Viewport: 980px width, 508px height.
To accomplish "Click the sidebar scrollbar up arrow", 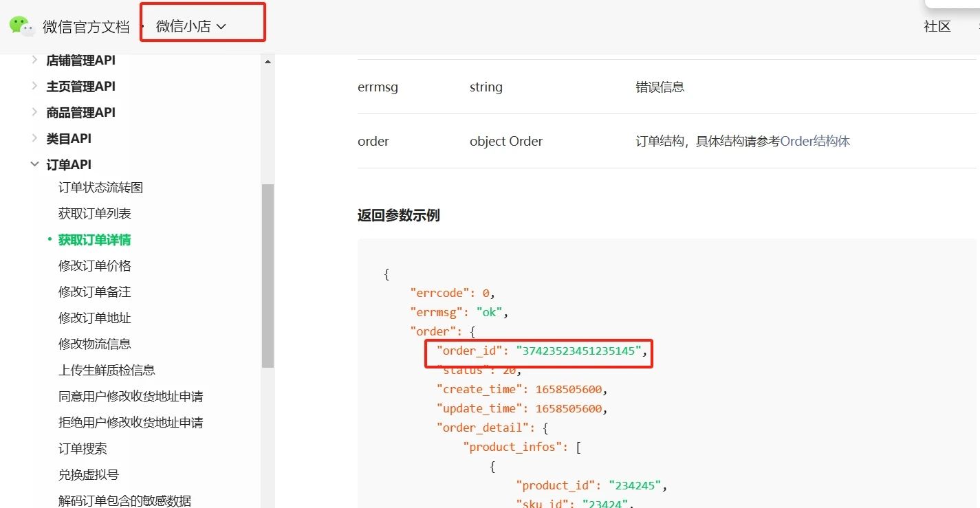I will pos(268,62).
